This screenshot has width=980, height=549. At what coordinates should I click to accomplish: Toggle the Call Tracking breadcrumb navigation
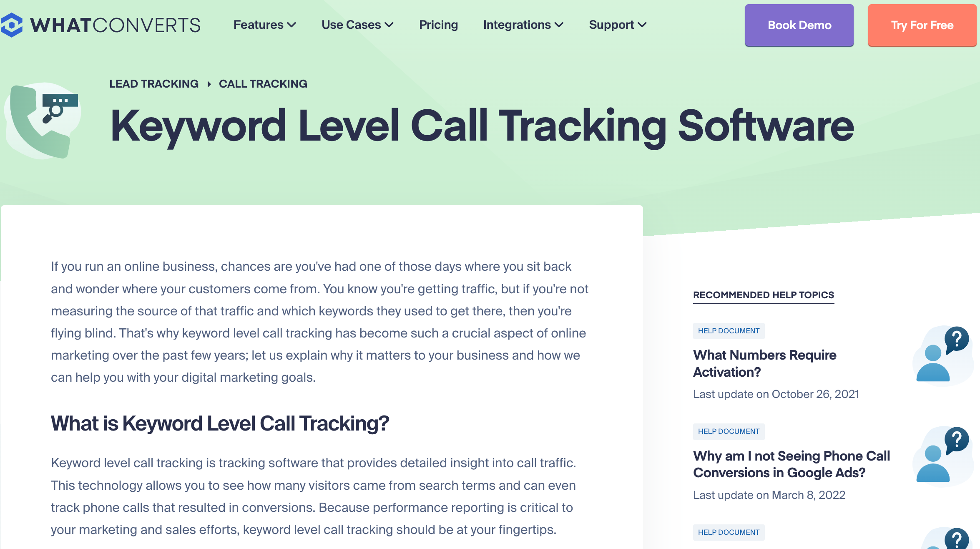tap(262, 83)
